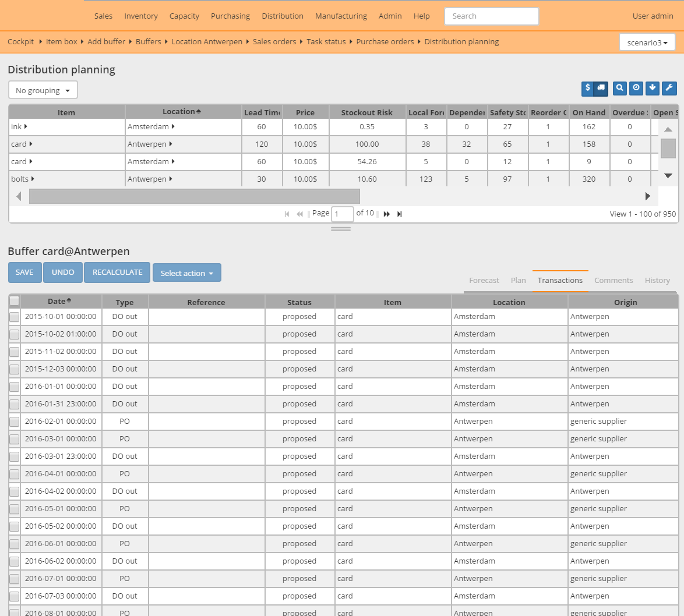684x616 pixels.
Task: Open the scenario3 selector
Action: (x=647, y=42)
